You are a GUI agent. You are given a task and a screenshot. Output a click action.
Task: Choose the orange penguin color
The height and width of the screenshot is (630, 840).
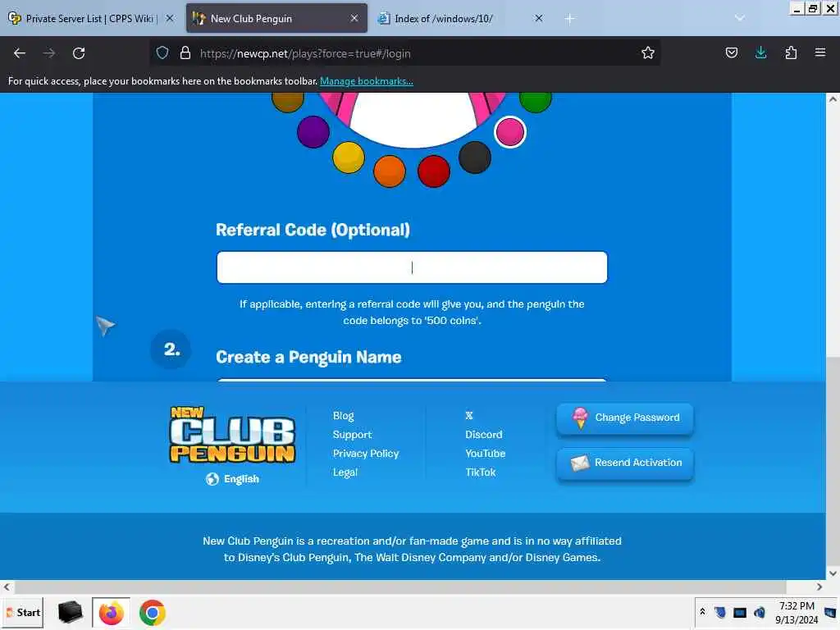pos(390,171)
